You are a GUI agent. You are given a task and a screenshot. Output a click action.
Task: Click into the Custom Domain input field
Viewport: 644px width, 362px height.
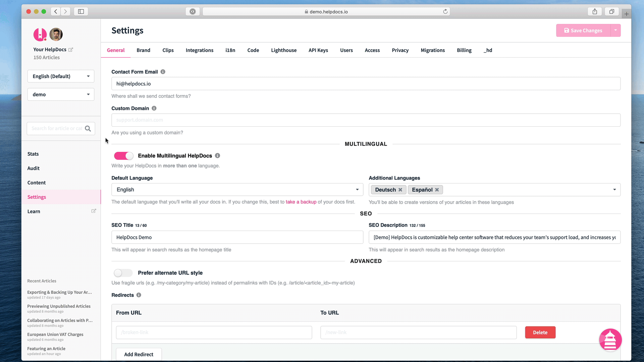366,120
